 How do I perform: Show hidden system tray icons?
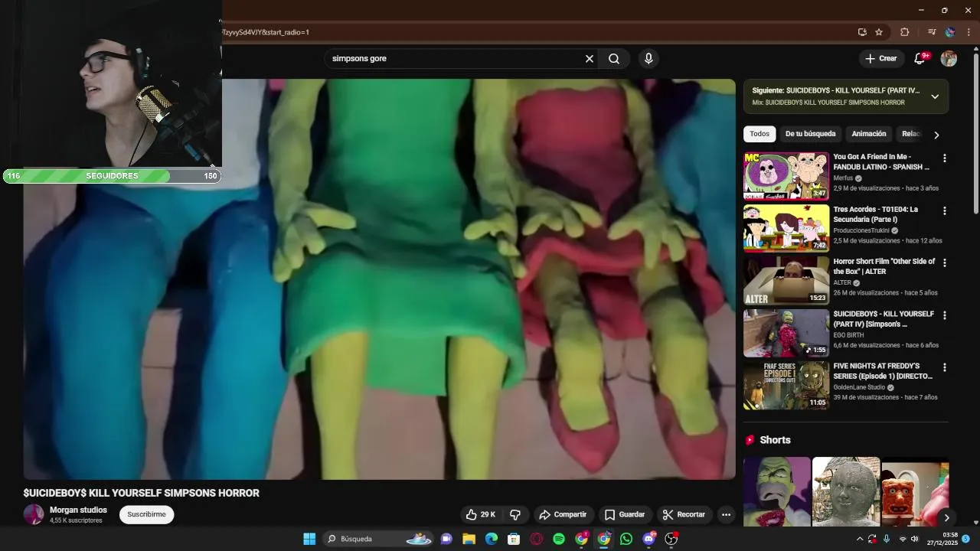tap(860, 539)
